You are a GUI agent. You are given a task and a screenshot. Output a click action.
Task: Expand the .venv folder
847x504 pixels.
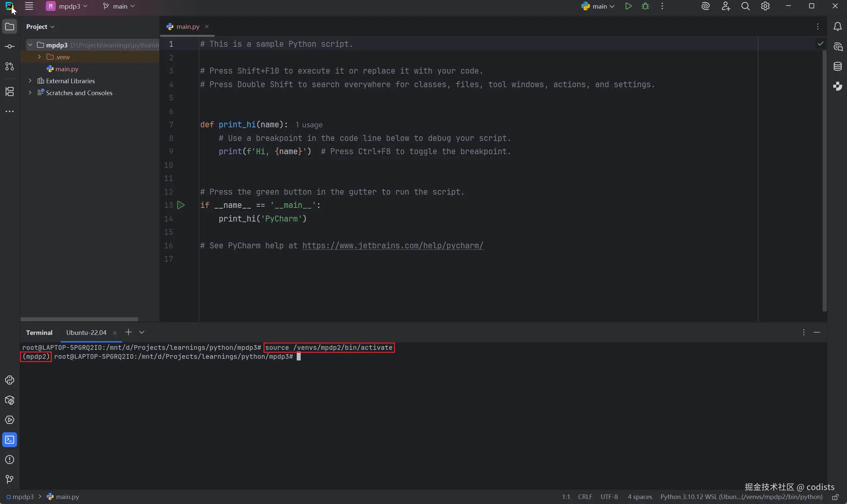point(39,57)
